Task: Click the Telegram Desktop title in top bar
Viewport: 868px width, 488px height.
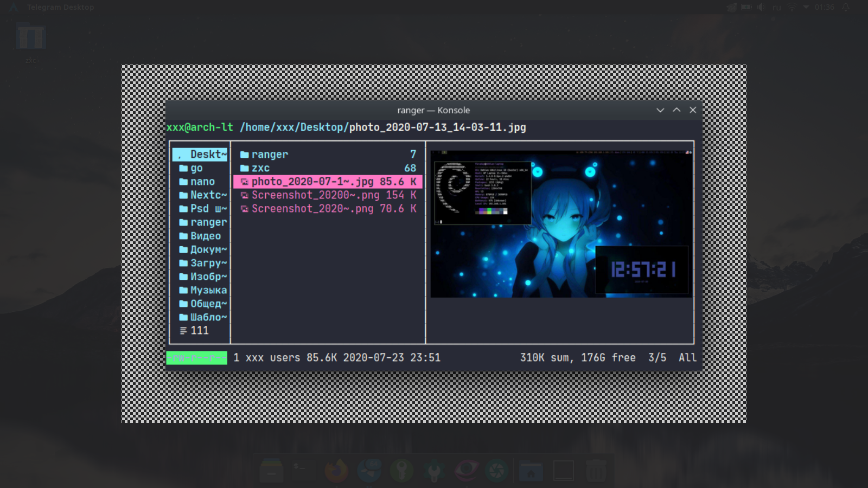Action: pos(60,7)
